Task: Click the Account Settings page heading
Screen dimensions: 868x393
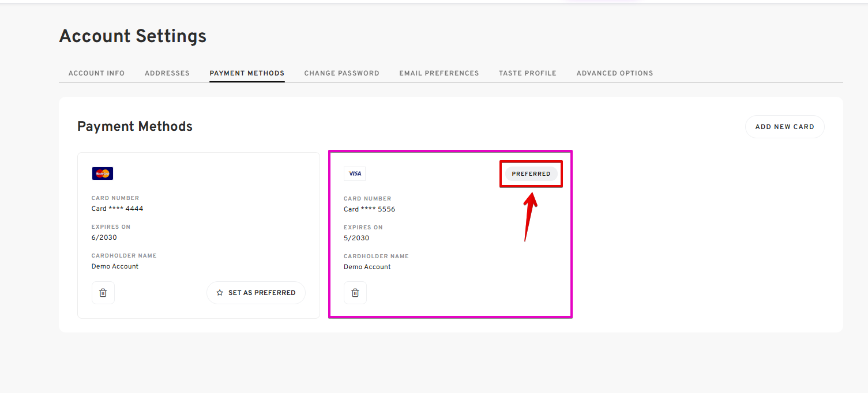Action: [133, 36]
